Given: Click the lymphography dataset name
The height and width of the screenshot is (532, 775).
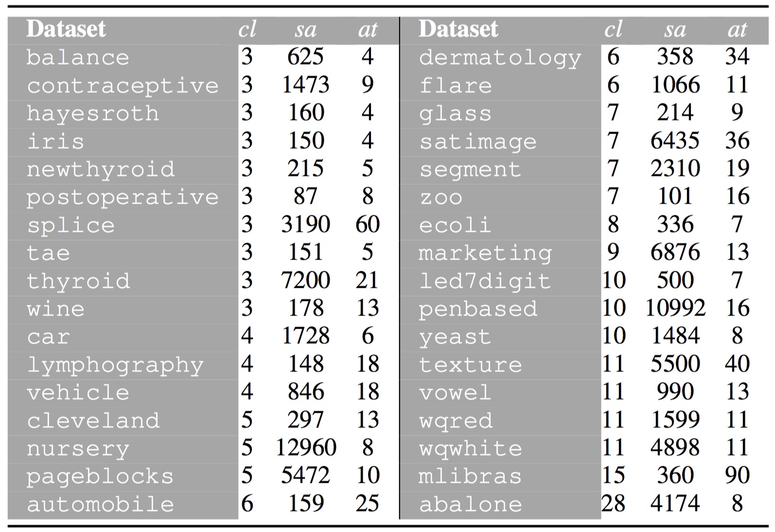Looking at the screenshot, I should coord(115,365).
